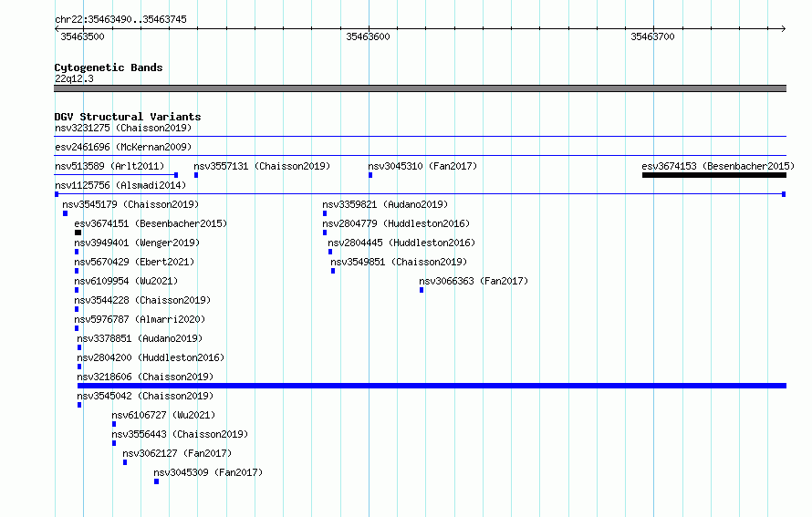Click the black esv3674153 variant bar
812x517 pixels.
pos(714,175)
